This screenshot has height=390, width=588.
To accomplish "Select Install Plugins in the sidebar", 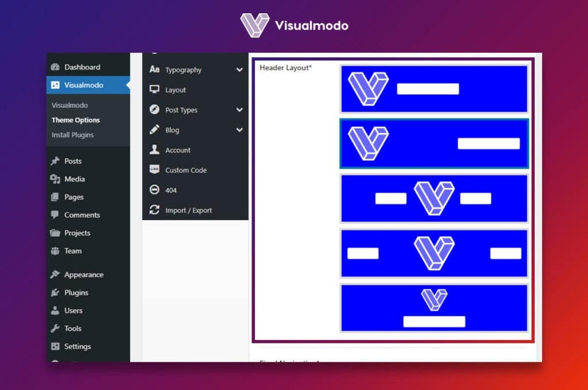I will click(72, 135).
